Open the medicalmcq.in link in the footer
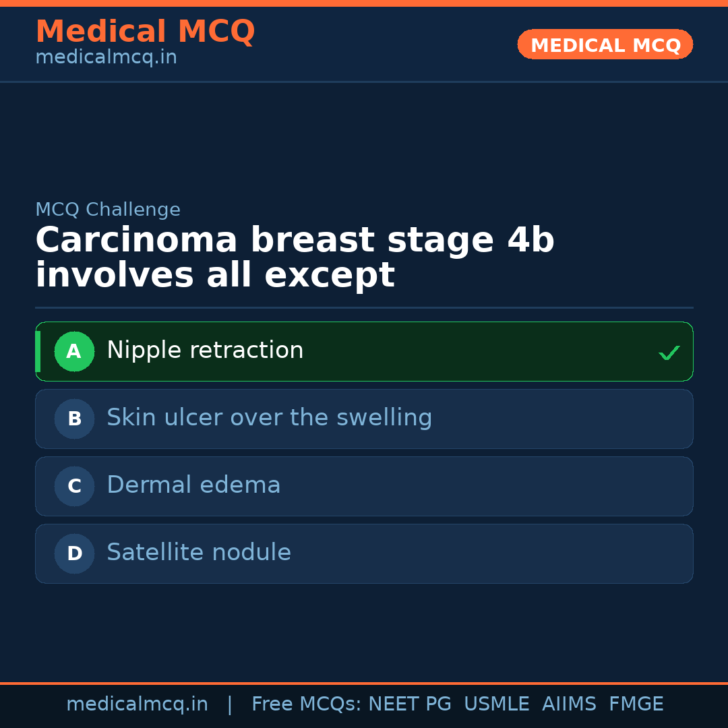 pos(137,704)
